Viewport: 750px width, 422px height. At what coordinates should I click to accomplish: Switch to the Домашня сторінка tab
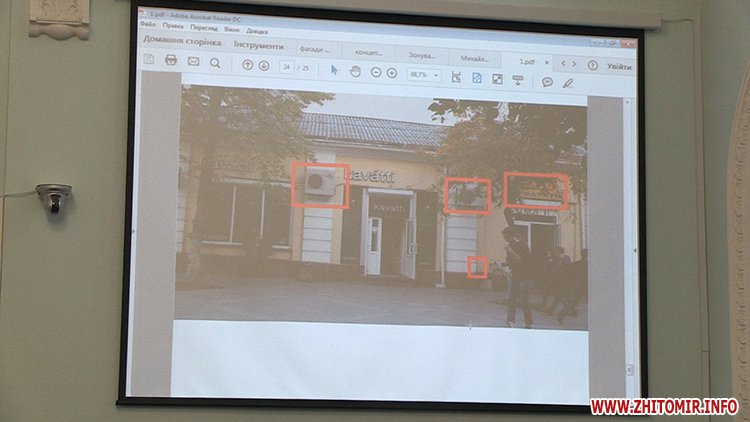181,41
